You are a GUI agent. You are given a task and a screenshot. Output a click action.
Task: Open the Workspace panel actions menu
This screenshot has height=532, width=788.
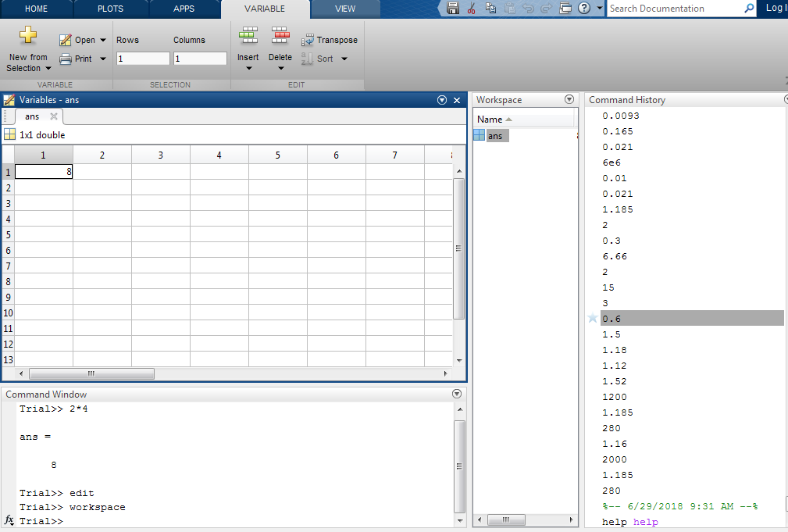(569, 99)
